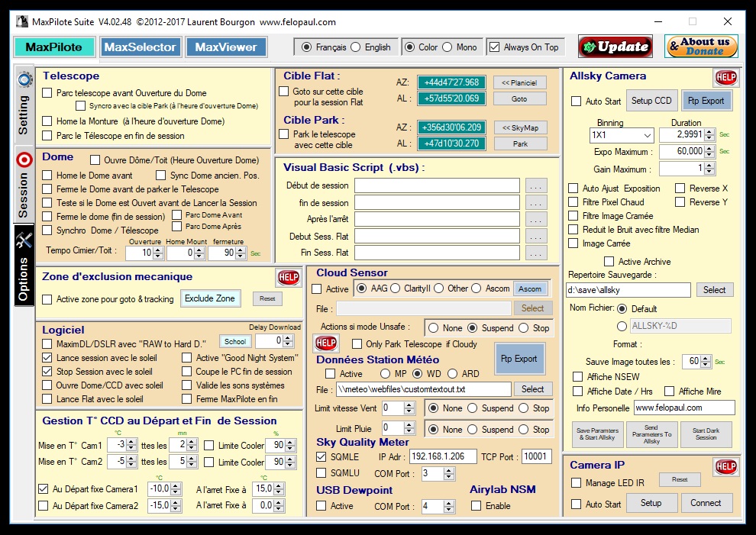Click the Goto button for Cible Flat
The height and width of the screenshot is (535, 756).
pyautogui.click(x=520, y=98)
